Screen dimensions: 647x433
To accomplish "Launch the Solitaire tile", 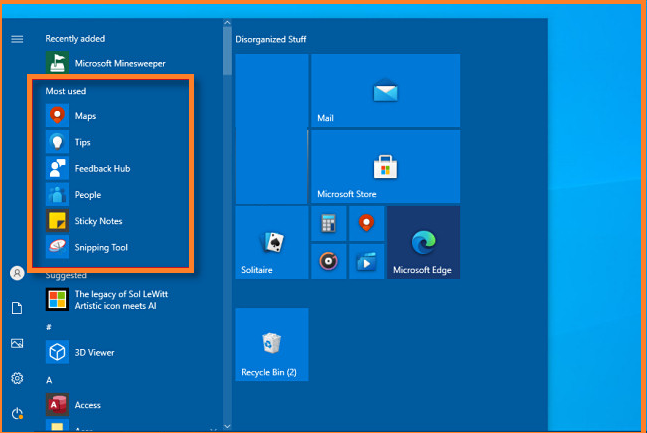I will [x=272, y=243].
